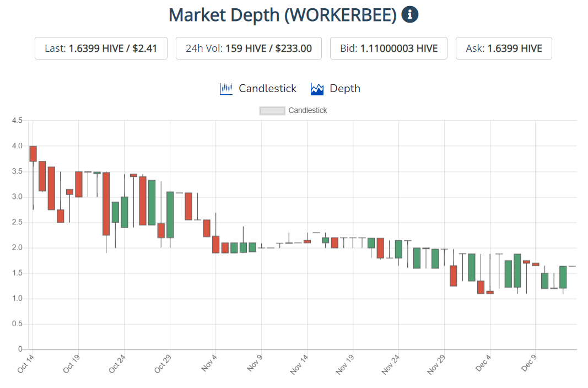Toggle the Candlestick legend swatch
The height and width of the screenshot is (388, 588).
click(272, 111)
